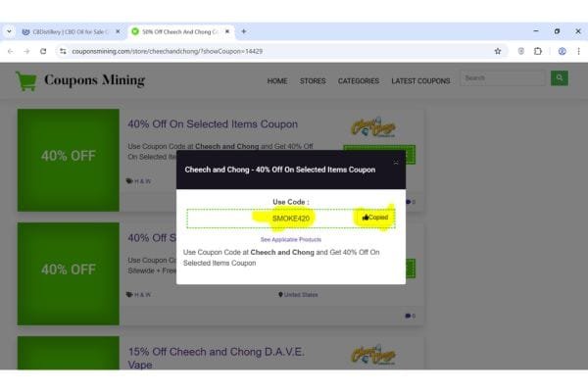This screenshot has height=392, width=588.
Task: Go to HOME in site navigation
Action: tap(277, 81)
